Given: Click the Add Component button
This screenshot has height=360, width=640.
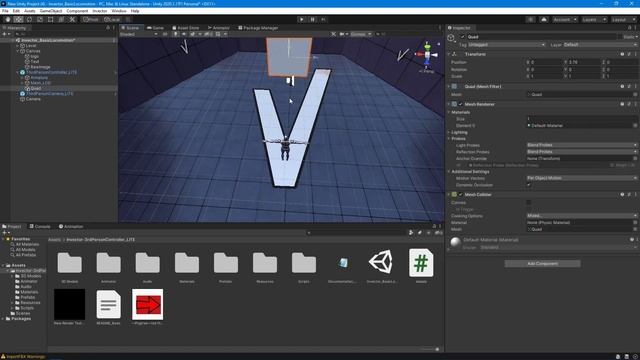Looking at the screenshot, I should pyautogui.click(x=542, y=264).
